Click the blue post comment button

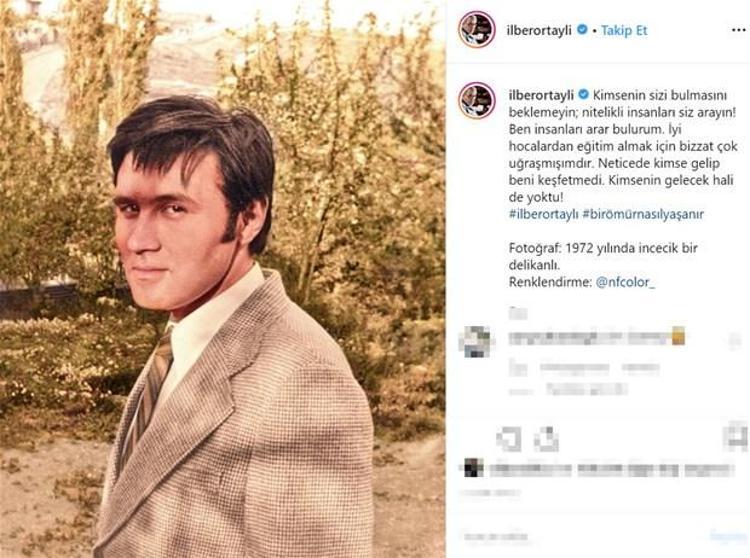tap(728, 536)
